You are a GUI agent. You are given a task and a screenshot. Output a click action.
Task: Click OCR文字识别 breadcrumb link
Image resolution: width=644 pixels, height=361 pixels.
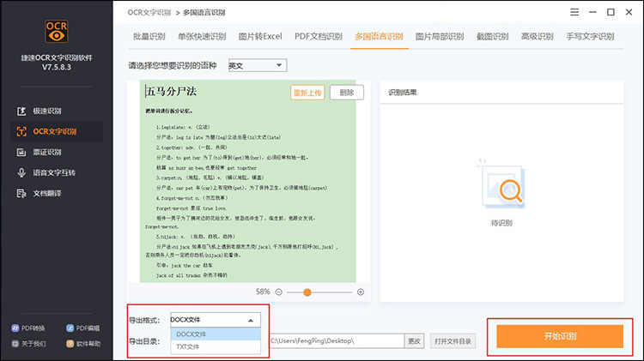pos(149,12)
